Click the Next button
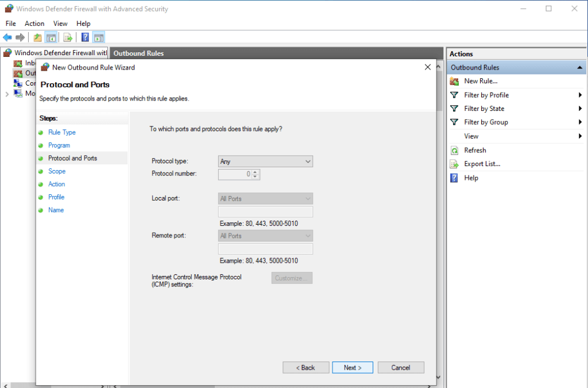 coord(353,368)
